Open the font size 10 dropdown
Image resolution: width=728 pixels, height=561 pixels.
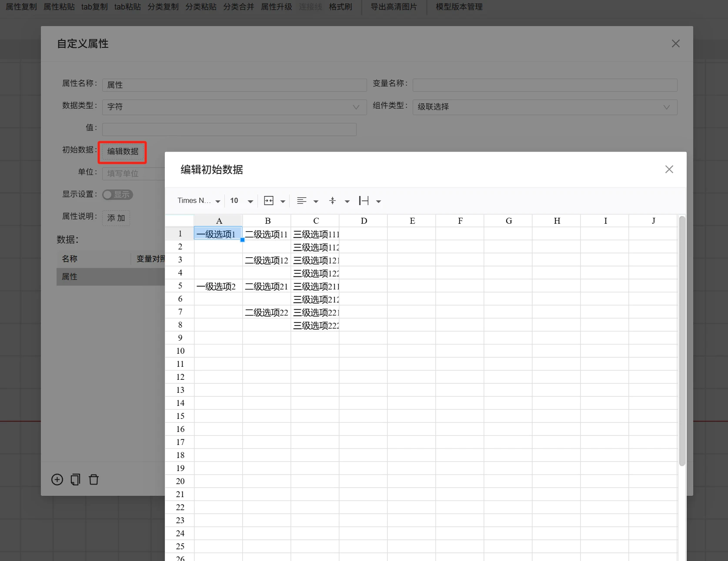[x=241, y=201]
